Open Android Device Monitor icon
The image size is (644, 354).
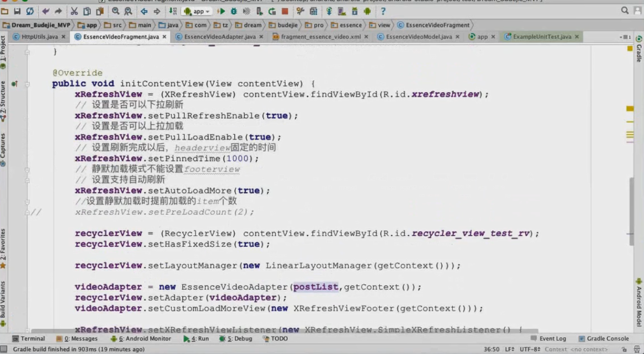pyautogui.click(x=367, y=11)
